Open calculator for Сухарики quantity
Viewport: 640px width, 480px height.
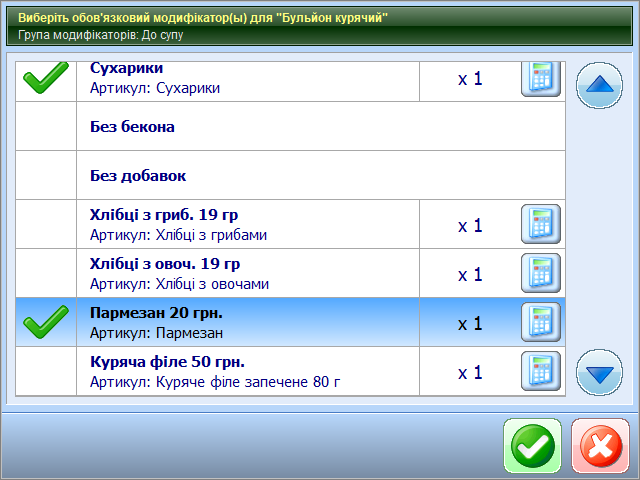tap(541, 79)
